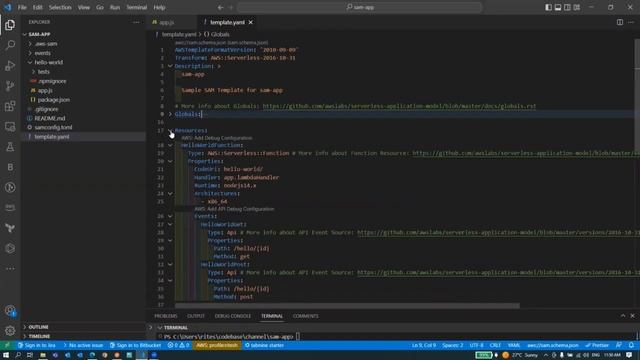Screen dimensions: 640x360
Task: Open Run and Debug view
Action: click(x=10, y=65)
